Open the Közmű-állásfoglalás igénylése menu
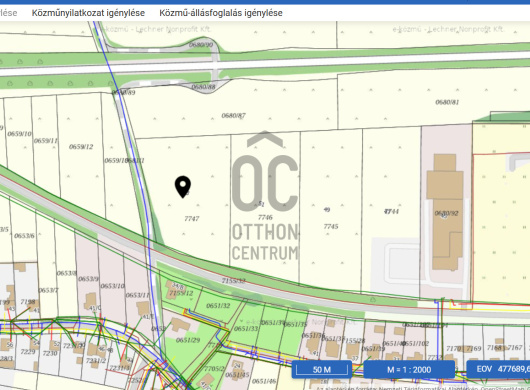The height and width of the screenshot is (390, 530). (221, 13)
